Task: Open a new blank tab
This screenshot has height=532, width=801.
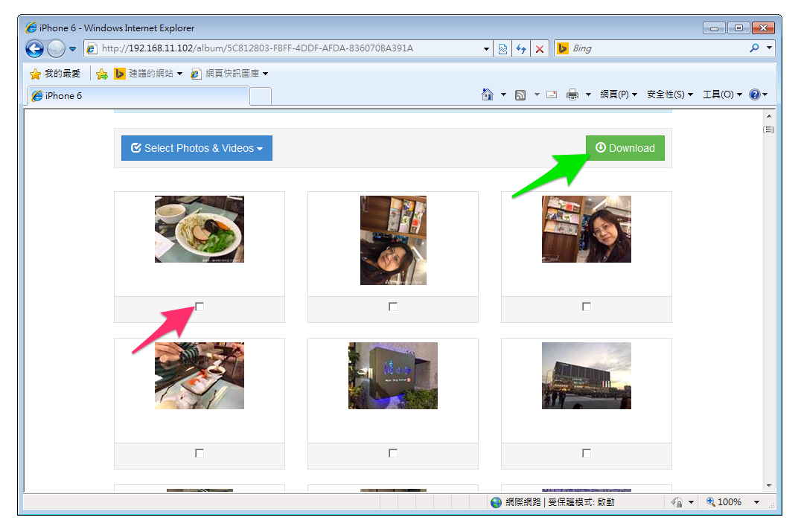Action: [261, 97]
